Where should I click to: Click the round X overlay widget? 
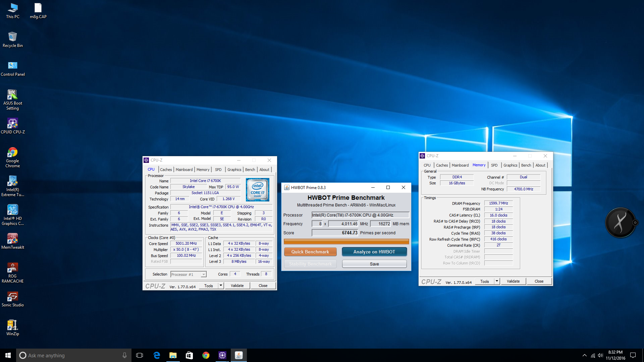pyautogui.click(x=620, y=222)
